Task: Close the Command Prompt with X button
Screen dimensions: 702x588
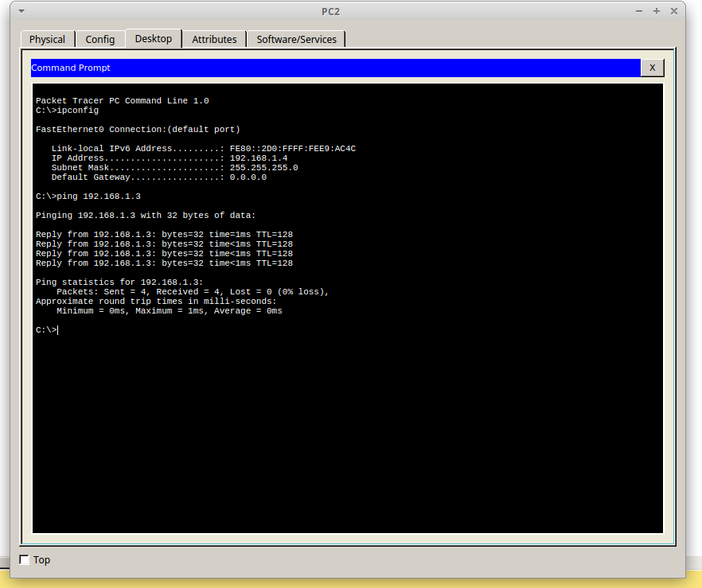Action: (x=653, y=68)
